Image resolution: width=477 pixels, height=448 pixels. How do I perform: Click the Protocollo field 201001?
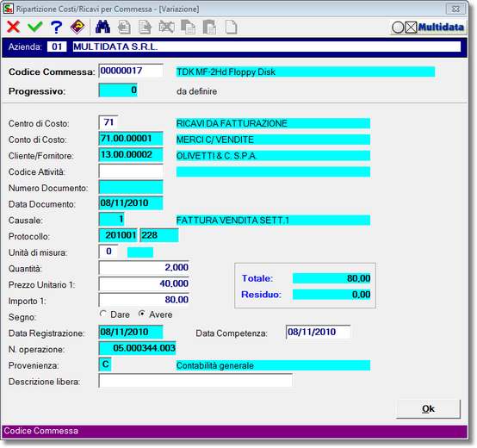tap(118, 235)
